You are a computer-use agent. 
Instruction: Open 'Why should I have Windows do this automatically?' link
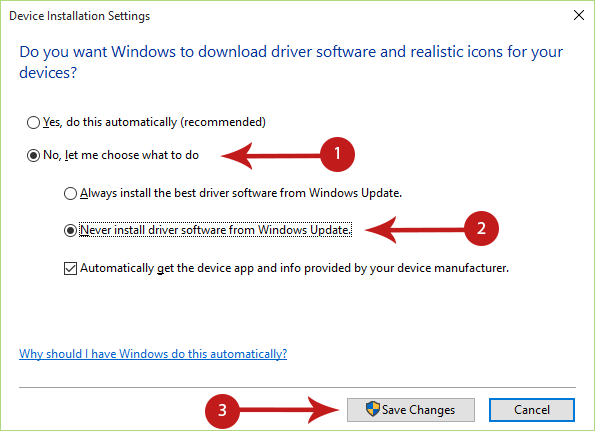[153, 354]
